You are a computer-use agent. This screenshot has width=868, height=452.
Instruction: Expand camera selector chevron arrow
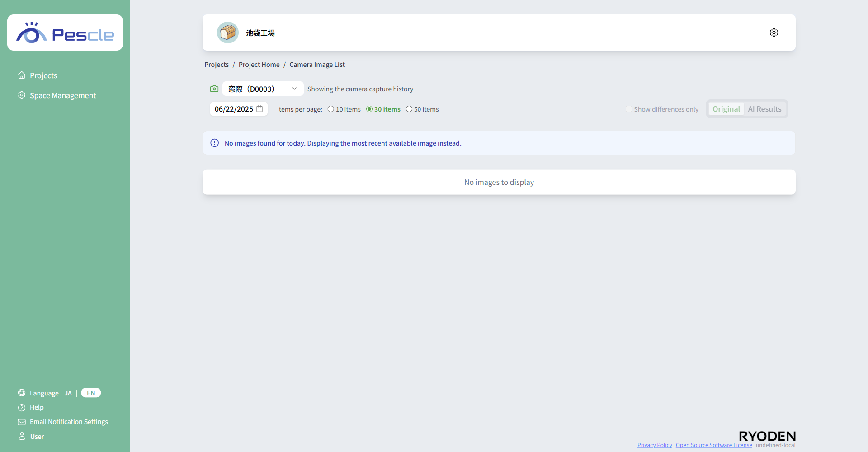294,89
